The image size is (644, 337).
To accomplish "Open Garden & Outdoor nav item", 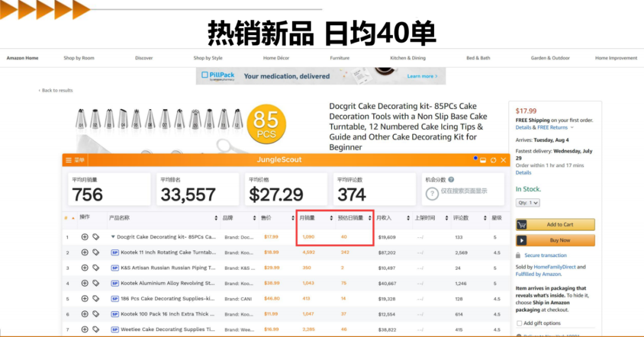I will tap(550, 58).
